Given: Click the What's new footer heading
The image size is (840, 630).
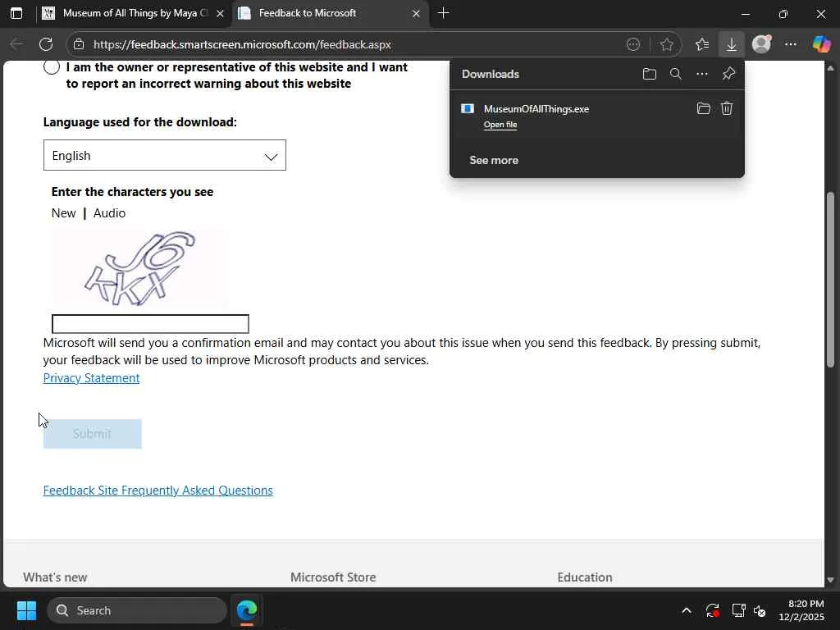Looking at the screenshot, I should tap(55, 577).
